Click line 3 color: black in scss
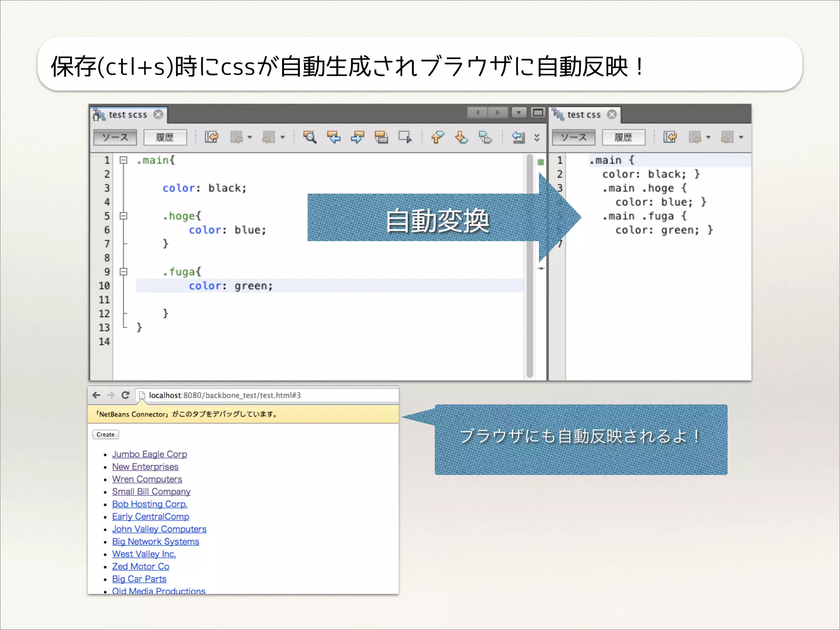 [205, 188]
